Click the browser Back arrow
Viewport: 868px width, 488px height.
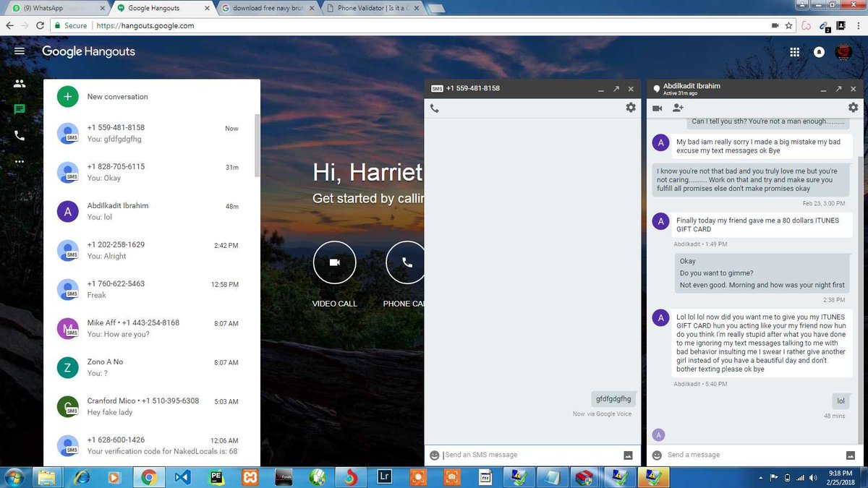click(x=9, y=25)
